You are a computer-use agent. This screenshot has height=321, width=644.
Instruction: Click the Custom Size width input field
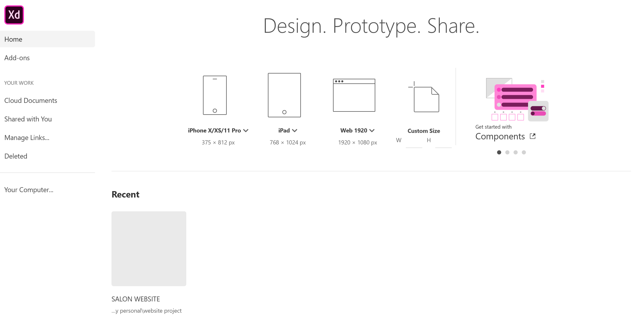411,142
